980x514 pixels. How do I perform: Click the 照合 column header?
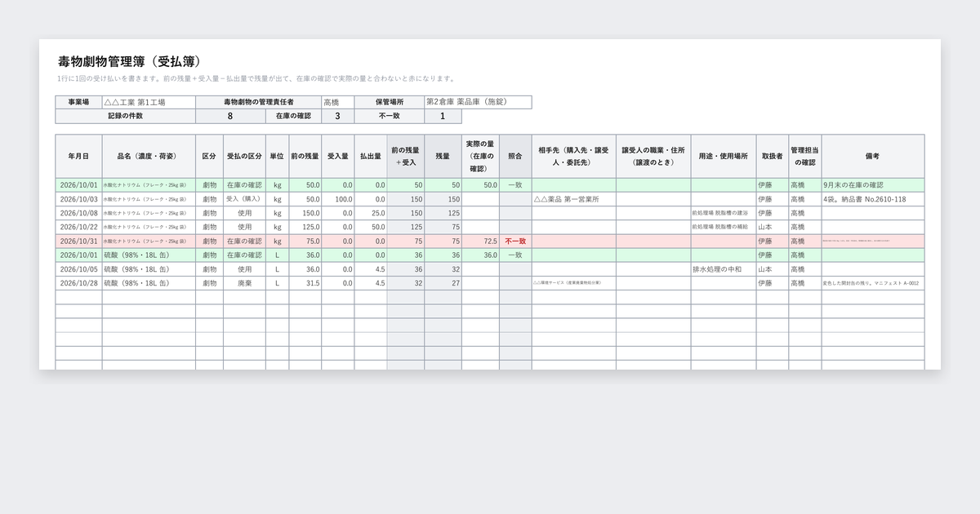coord(515,156)
